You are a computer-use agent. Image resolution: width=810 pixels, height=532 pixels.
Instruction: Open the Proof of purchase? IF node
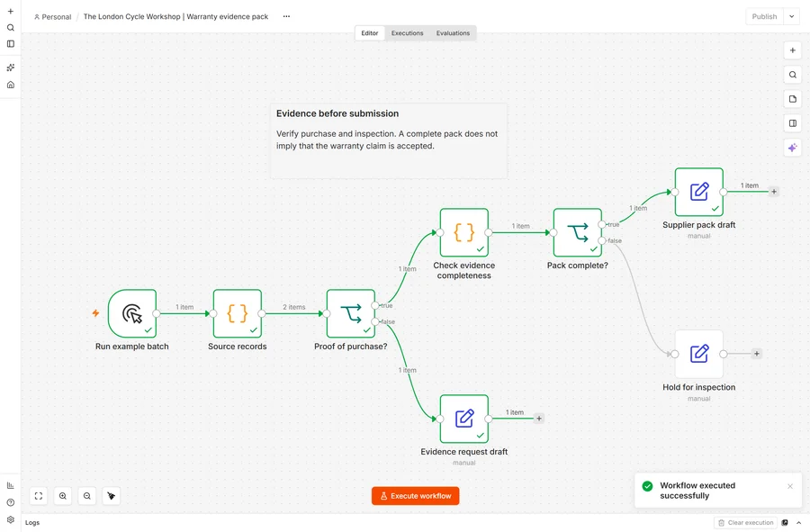click(351, 313)
